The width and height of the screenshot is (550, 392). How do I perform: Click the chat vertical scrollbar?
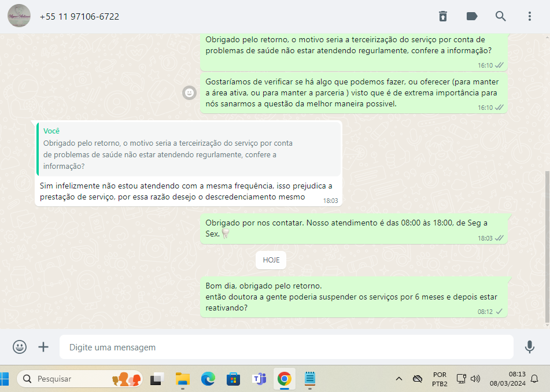coord(547,243)
